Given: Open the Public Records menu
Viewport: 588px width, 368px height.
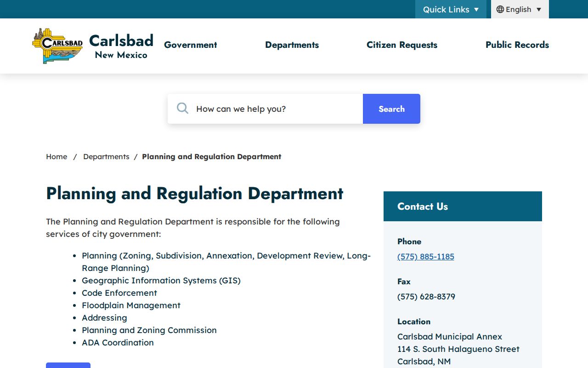Looking at the screenshot, I should point(517,45).
